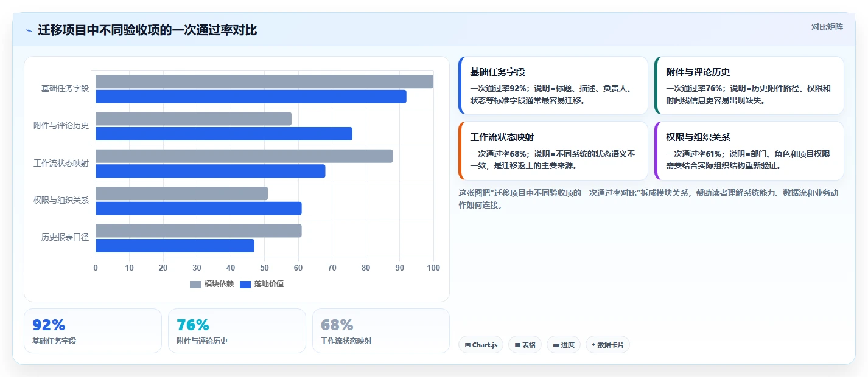Click the 0 value on the x-axis

pos(96,268)
